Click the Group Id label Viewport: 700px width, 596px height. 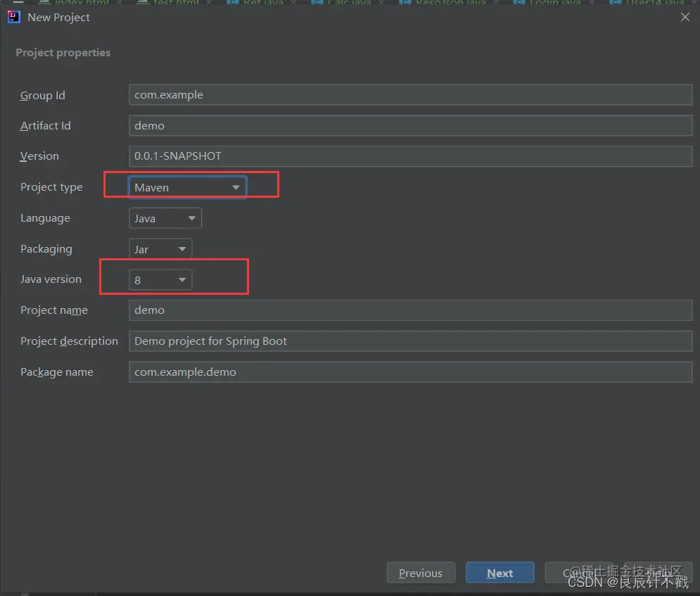pyautogui.click(x=42, y=96)
